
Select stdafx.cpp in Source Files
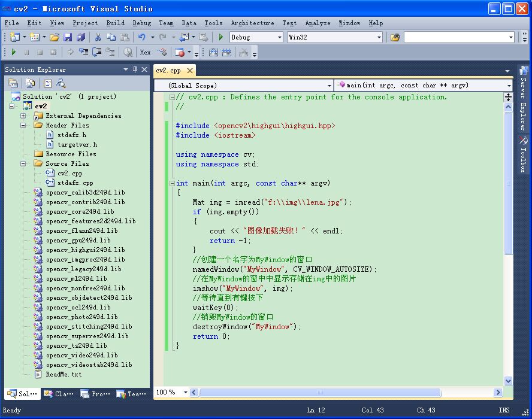(75, 183)
